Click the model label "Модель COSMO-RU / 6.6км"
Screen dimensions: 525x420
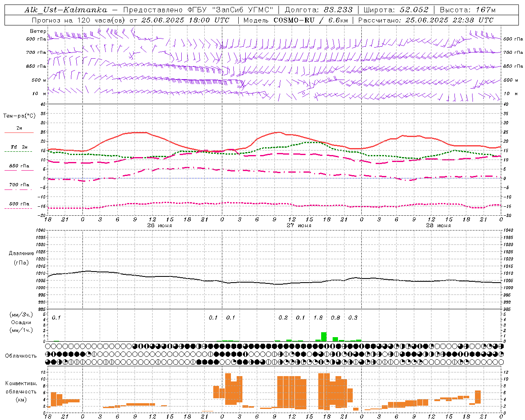coord(295,20)
